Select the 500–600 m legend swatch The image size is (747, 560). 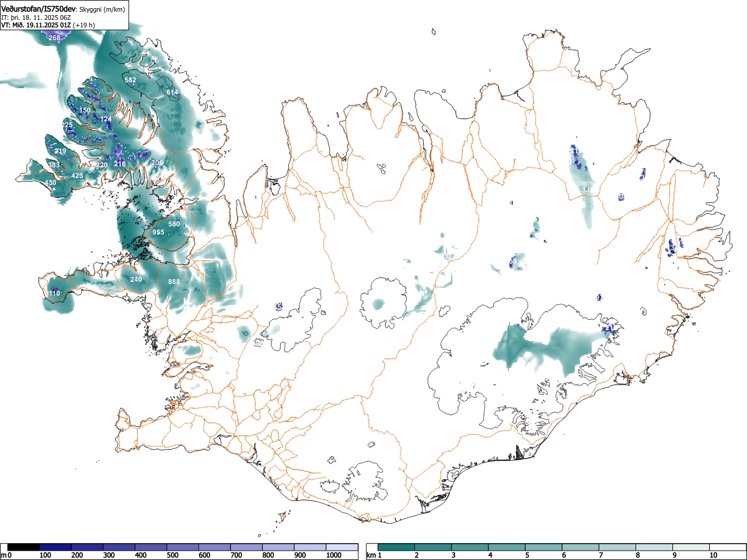click(183, 547)
